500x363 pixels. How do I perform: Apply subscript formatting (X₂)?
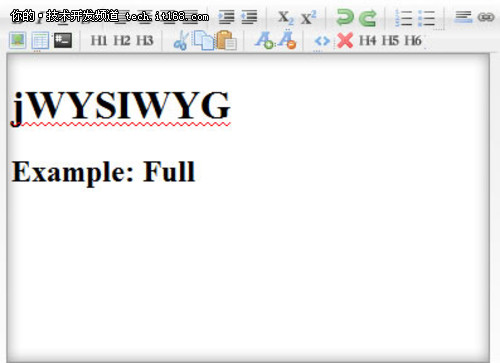pos(286,17)
